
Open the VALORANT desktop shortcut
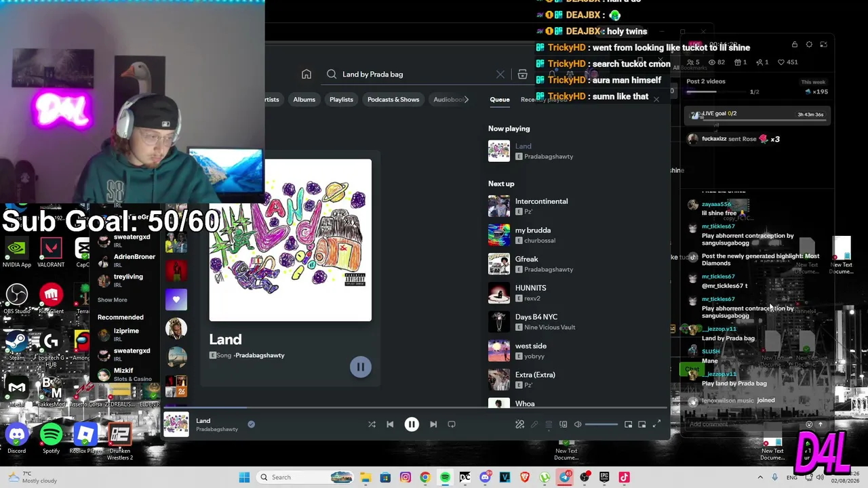pyautogui.click(x=51, y=253)
